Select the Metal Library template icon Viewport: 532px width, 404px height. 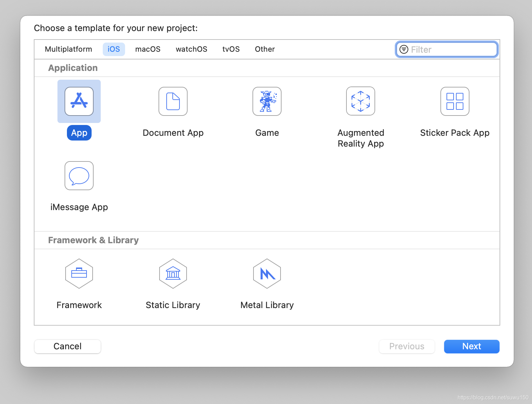267,274
